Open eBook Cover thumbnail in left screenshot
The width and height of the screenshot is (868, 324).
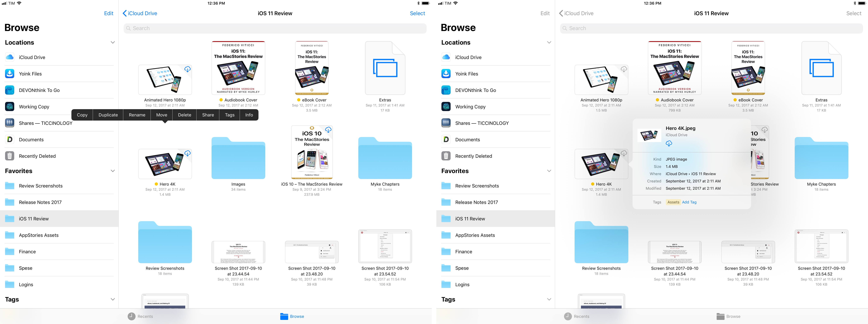pyautogui.click(x=312, y=68)
